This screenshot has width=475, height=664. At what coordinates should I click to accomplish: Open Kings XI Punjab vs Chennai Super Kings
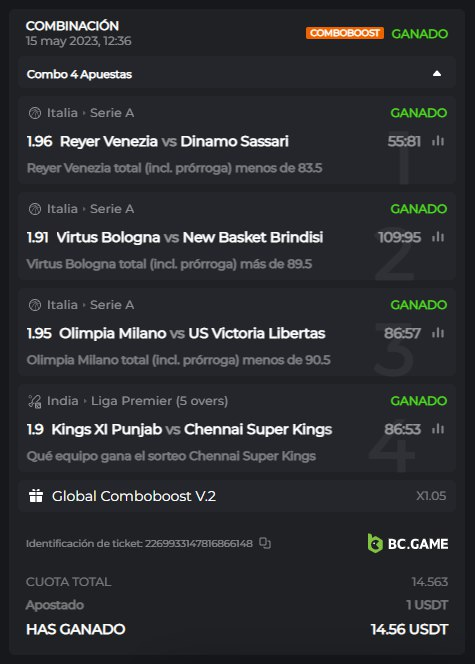point(191,430)
